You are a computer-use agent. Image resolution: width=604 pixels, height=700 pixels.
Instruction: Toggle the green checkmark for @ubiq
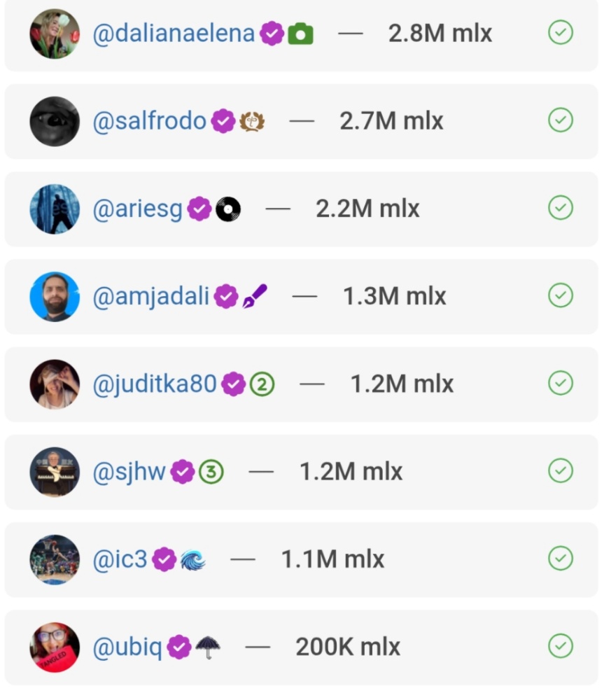pyautogui.click(x=560, y=646)
